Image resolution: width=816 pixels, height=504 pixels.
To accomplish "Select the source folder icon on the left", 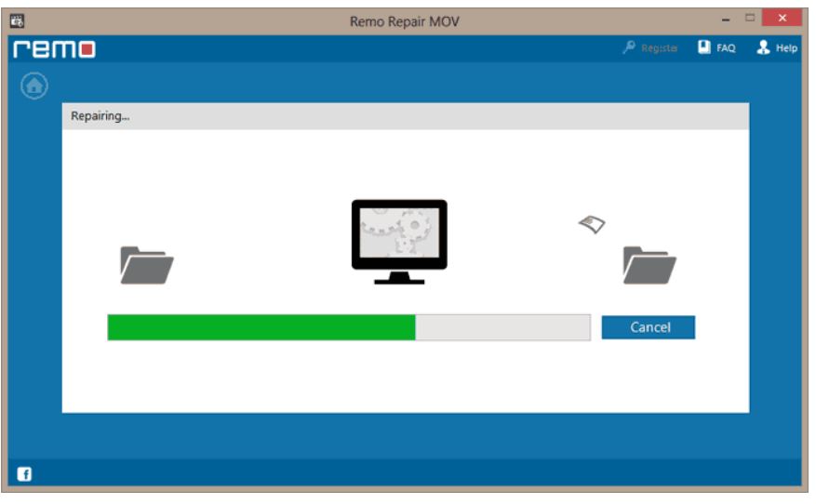I will click(146, 265).
